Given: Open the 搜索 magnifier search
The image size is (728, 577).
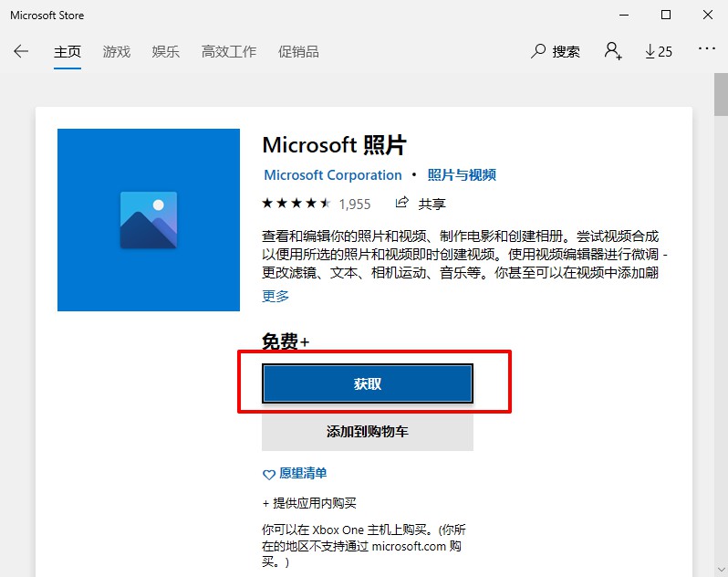Looking at the screenshot, I should 556,51.
